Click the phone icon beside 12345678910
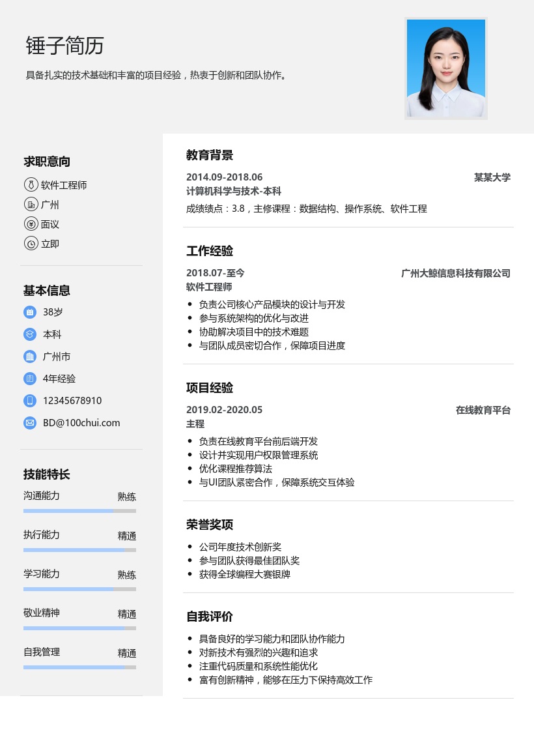The image size is (534, 756). click(30, 401)
